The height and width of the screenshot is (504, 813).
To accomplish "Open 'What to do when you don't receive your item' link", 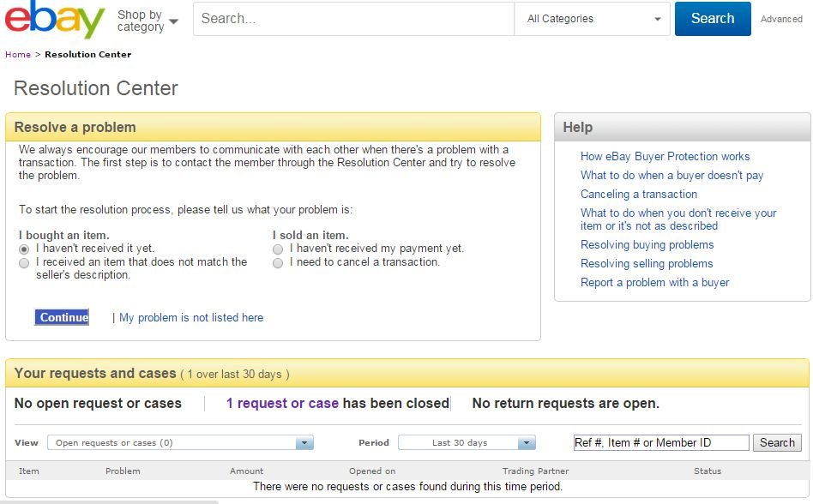I will [x=678, y=219].
